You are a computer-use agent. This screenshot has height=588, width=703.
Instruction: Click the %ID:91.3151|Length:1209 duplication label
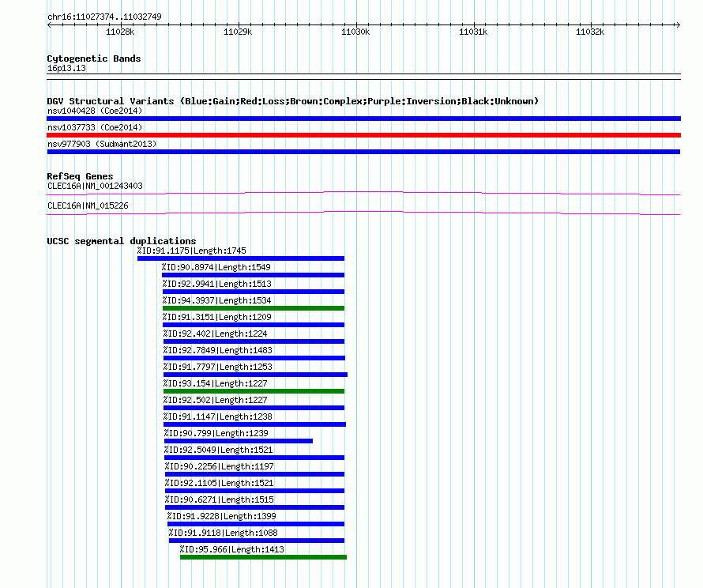click(217, 317)
